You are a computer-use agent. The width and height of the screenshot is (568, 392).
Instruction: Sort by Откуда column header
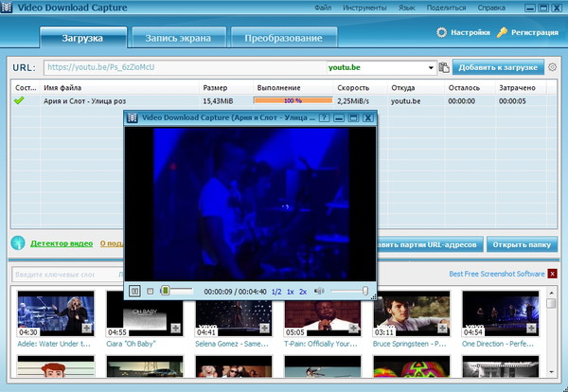[x=416, y=88]
